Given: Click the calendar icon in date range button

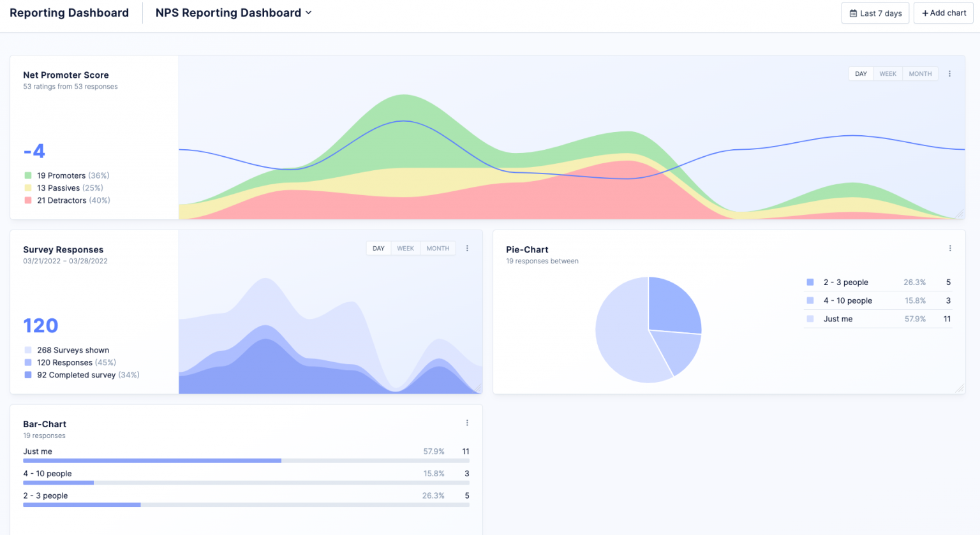Looking at the screenshot, I should point(853,13).
